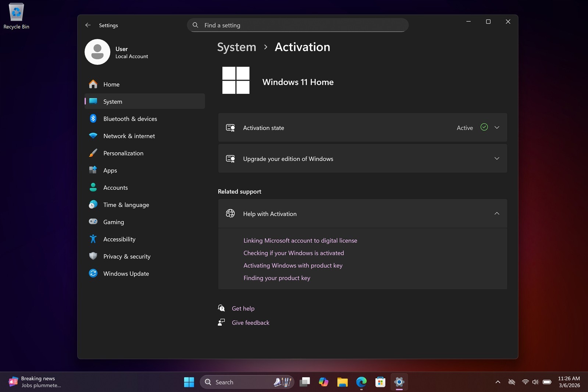Select Bluetooth & devices in sidebar
Image resolution: width=588 pixels, height=392 pixels.
pyautogui.click(x=145, y=118)
